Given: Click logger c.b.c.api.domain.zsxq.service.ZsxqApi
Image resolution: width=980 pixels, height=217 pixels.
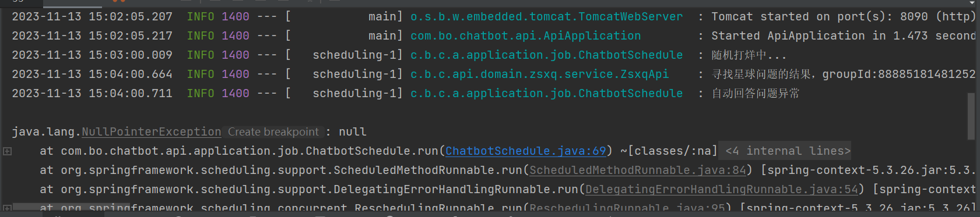Looking at the screenshot, I should [x=539, y=74].
